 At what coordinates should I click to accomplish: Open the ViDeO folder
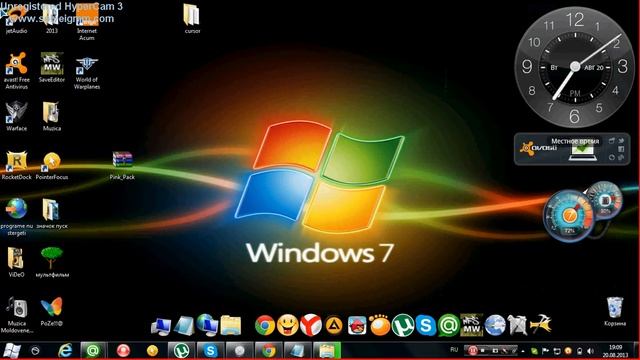(16, 262)
